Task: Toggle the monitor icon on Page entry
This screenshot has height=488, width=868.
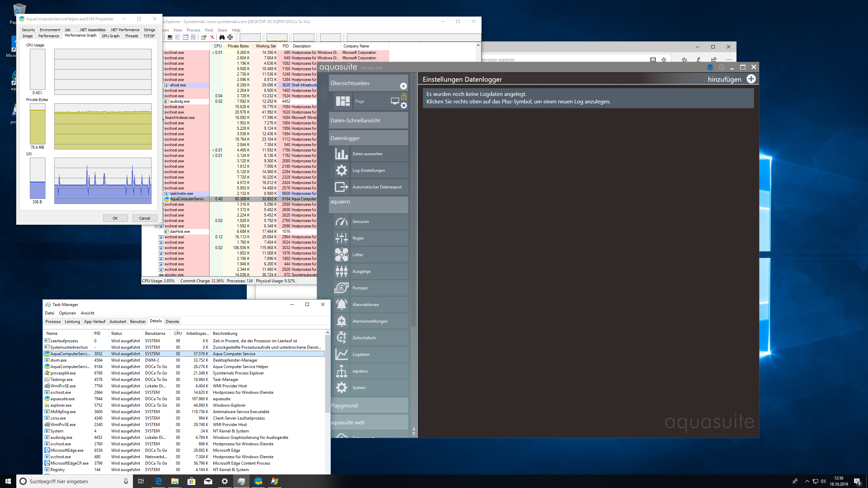Action: (x=395, y=101)
